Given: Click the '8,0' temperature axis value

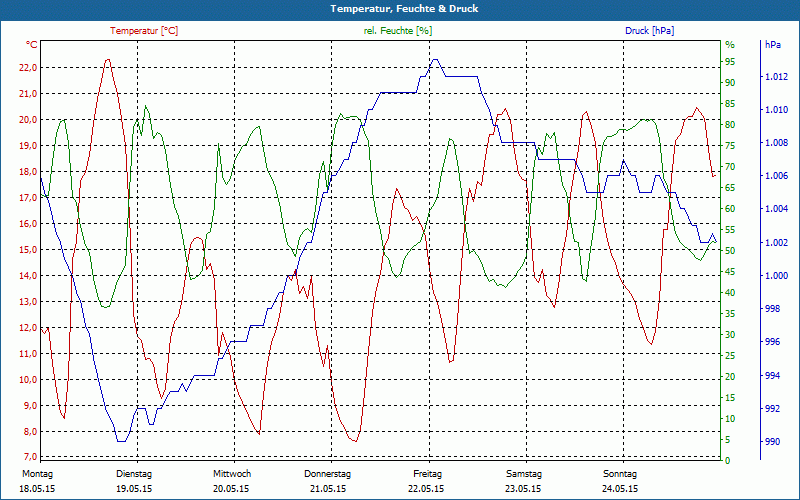Looking at the screenshot, I should (30, 432).
